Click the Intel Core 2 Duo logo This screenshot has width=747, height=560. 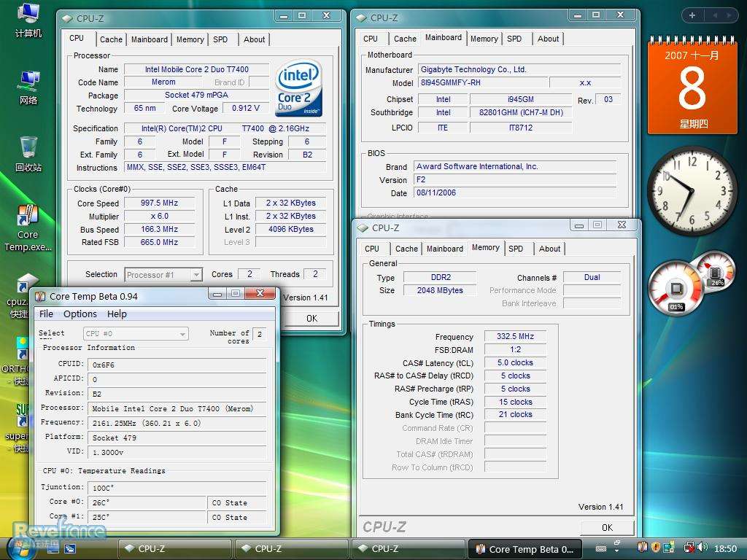(299, 89)
